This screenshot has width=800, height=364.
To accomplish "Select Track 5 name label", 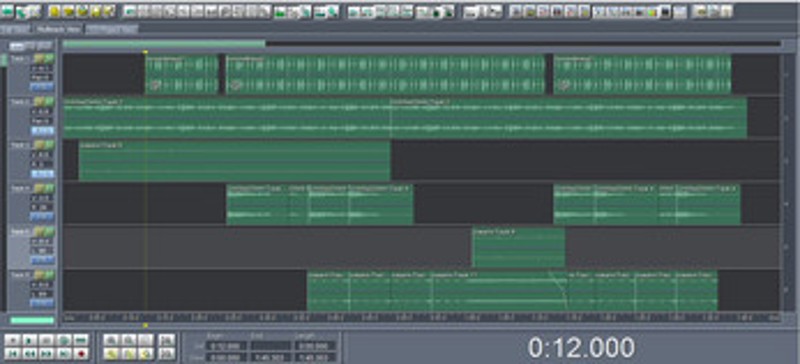I will click(x=20, y=232).
